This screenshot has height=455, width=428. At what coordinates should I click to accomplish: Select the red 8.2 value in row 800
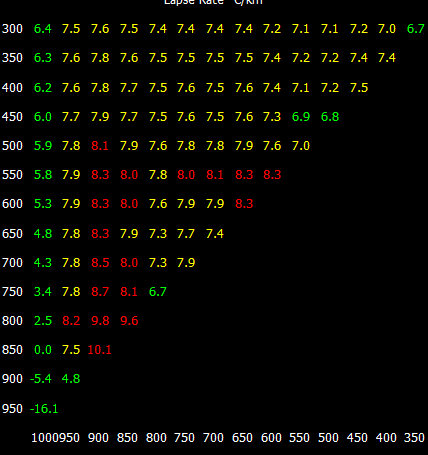(71, 321)
